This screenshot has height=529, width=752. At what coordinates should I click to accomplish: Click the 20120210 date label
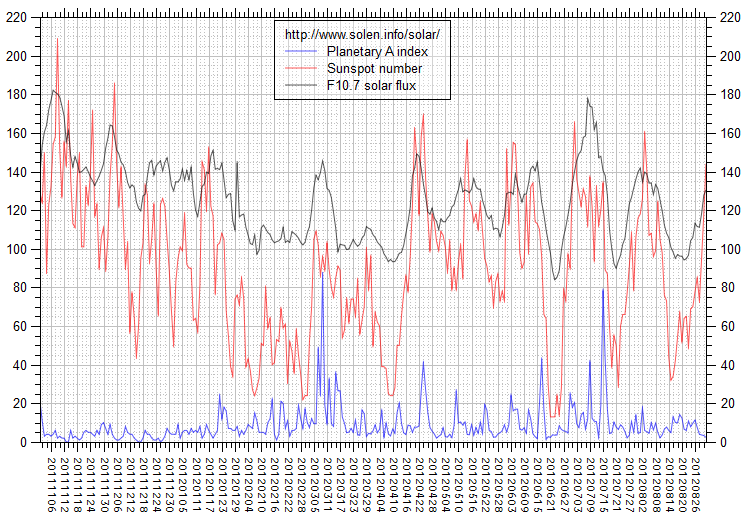261,485
